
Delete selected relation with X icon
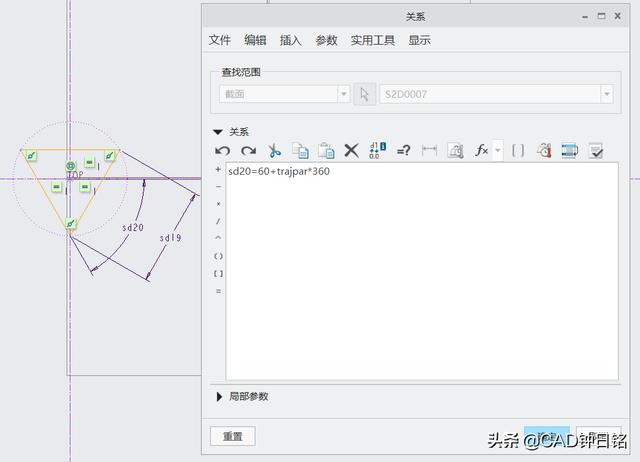coord(351,151)
